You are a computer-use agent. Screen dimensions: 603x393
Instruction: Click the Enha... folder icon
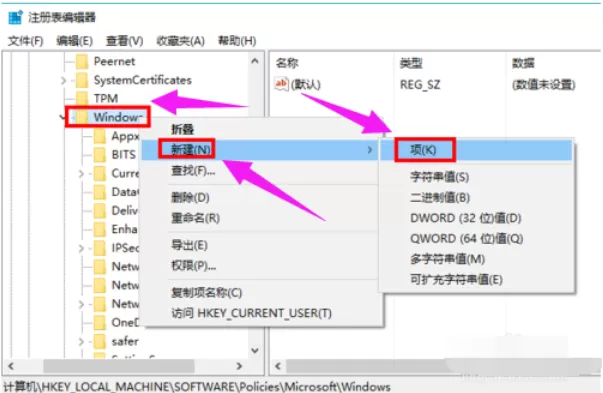coord(100,229)
